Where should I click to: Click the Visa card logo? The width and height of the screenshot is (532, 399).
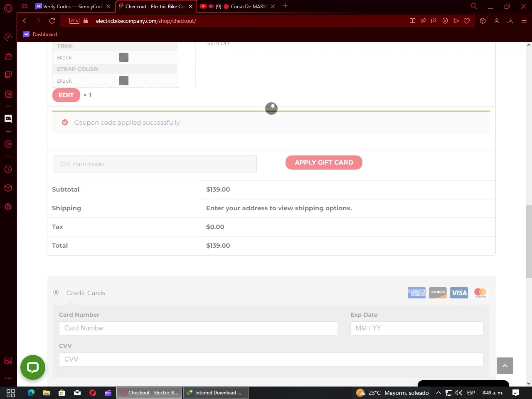click(459, 293)
